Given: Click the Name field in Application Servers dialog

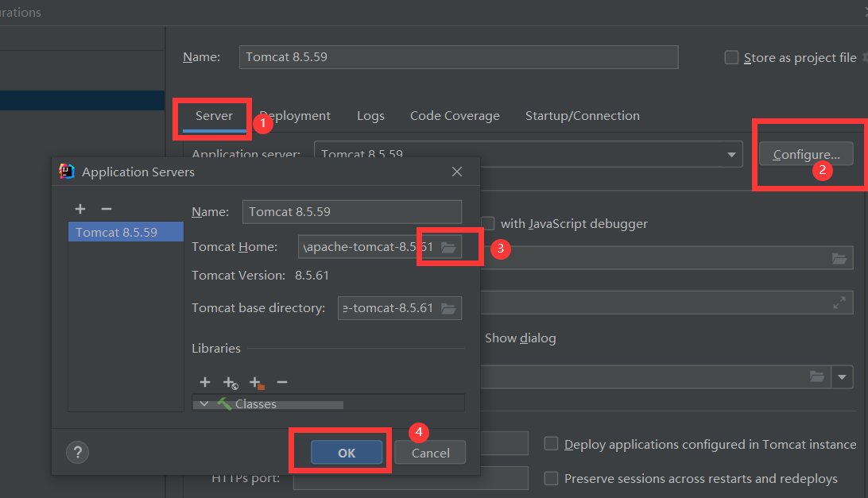Looking at the screenshot, I should (352, 212).
